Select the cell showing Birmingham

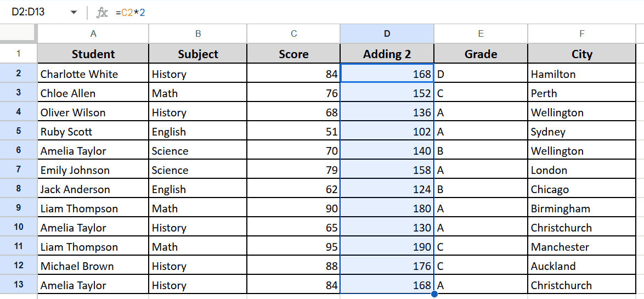click(x=581, y=208)
